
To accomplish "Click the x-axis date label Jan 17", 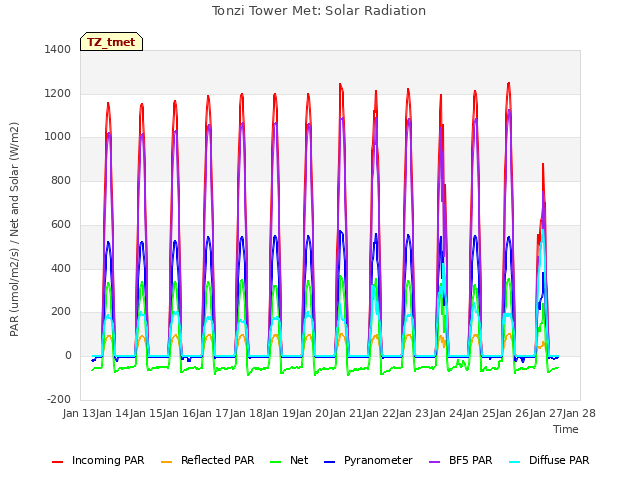I will point(212,413).
